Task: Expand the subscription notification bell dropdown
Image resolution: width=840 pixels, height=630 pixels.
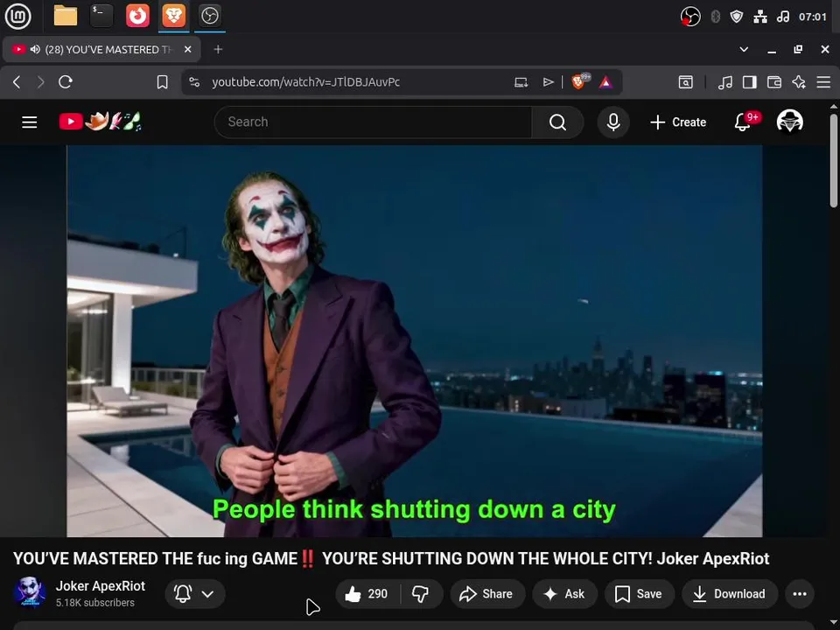Action: coord(195,593)
